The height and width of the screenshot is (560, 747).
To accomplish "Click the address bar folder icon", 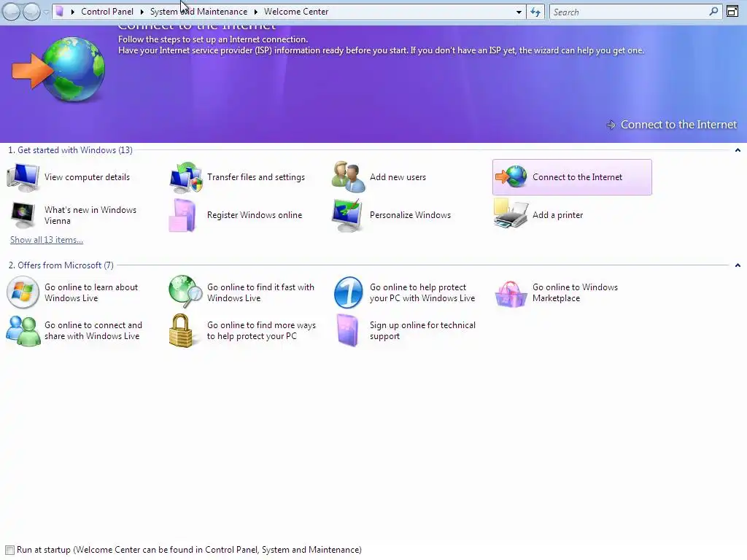I will coord(60,12).
